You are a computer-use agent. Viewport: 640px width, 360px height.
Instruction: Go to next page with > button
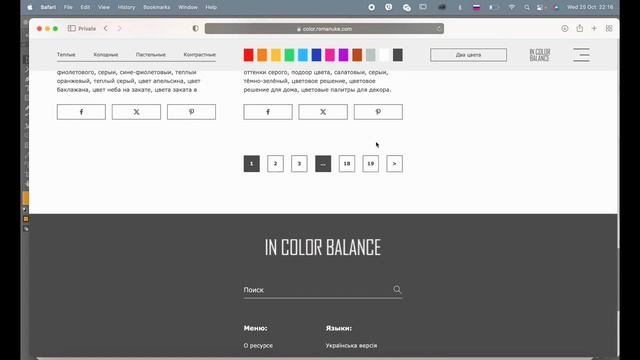coord(394,164)
